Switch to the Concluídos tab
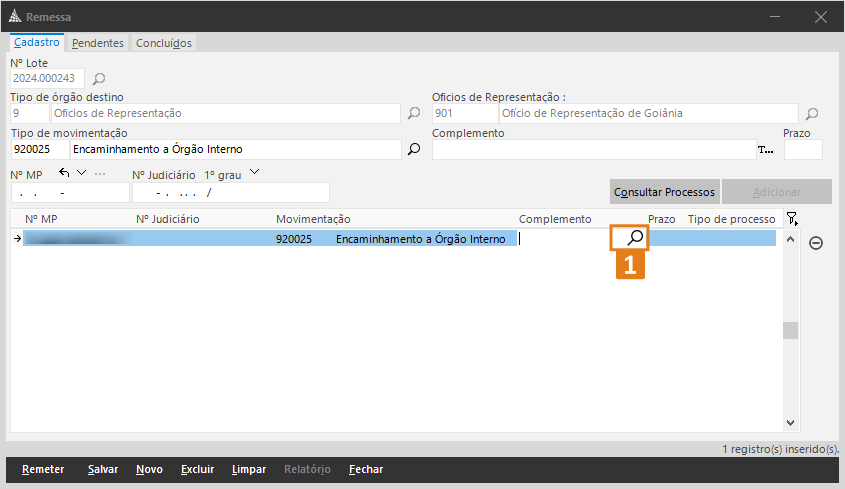 164,43
